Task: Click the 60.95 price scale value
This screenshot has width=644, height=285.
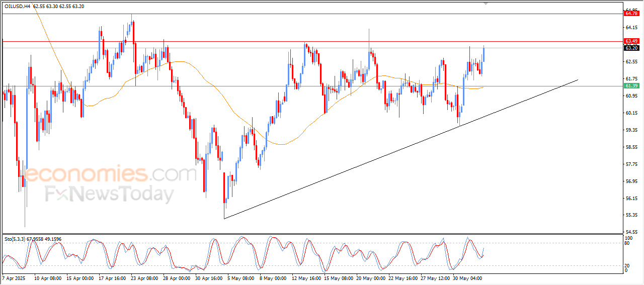Action: click(x=631, y=96)
